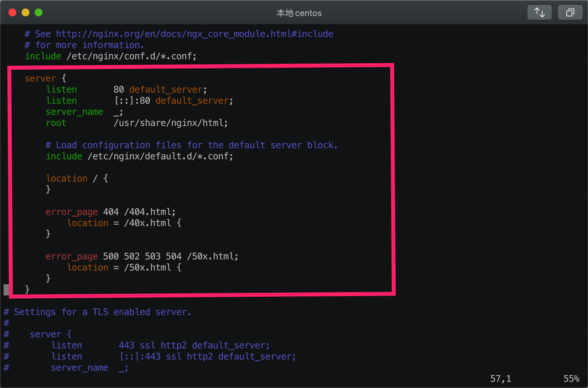This screenshot has height=388, width=588.
Task: Click the '# for more information.' comment
Action: coord(84,45)
